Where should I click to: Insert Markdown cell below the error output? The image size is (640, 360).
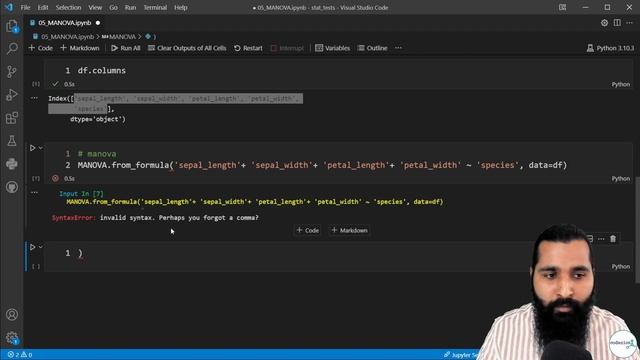[350, 231]
